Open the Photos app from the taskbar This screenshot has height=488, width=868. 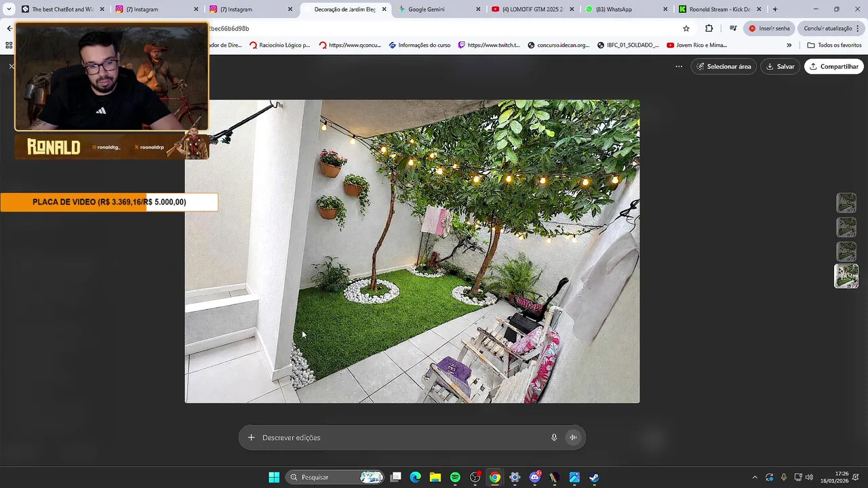[574, 477]
